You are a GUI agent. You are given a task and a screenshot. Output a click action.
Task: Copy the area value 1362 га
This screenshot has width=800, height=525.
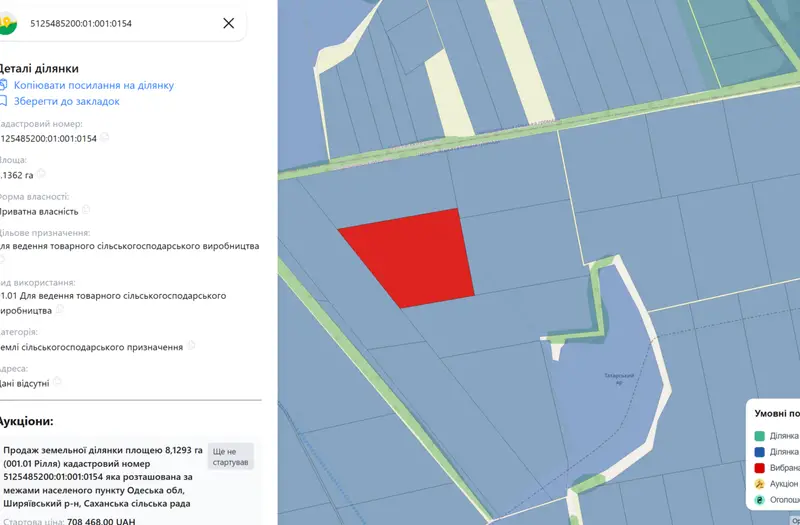[x=41, y=174]
